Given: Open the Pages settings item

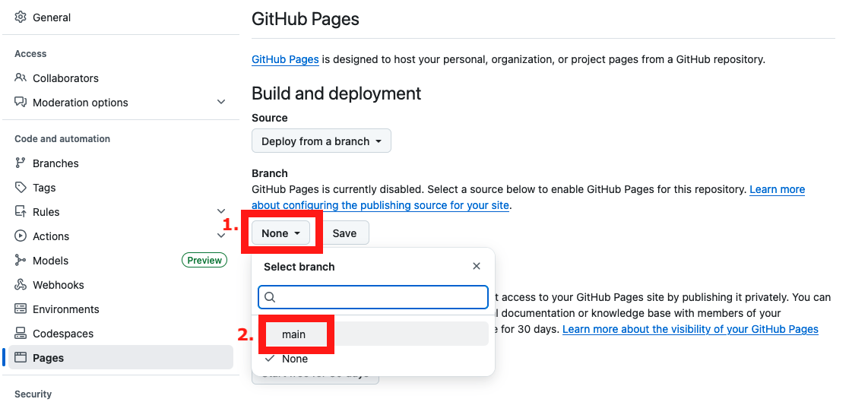Looking at the screenshot, I should pyautogui.click(x=49, y=358).
